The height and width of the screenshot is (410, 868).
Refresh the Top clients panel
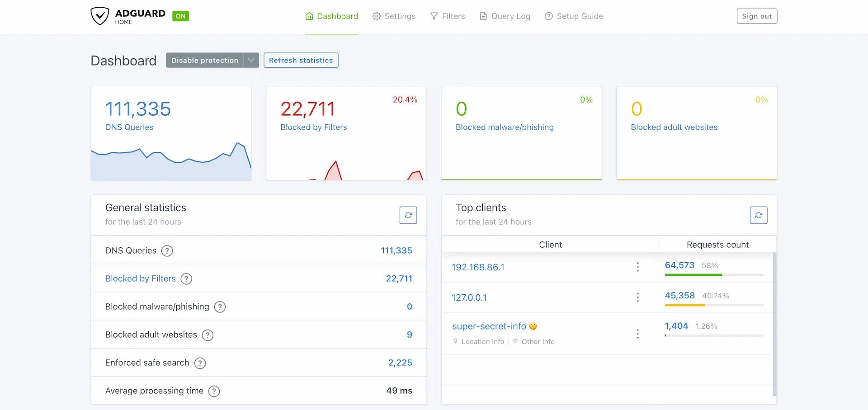(x=759, y=215)
